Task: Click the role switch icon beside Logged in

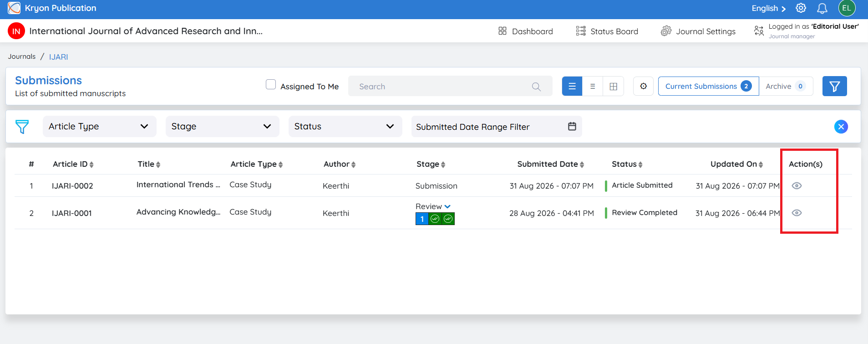Action: [759, 31]
